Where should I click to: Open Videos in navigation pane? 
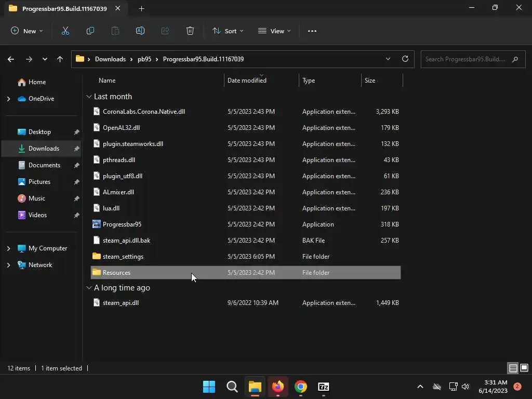coord(37,215)
